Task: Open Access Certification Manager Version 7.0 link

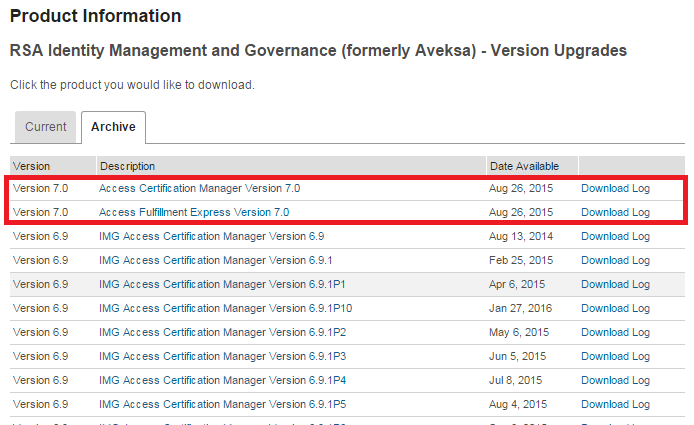Action: pyautogui.click(x=199, y=188)
